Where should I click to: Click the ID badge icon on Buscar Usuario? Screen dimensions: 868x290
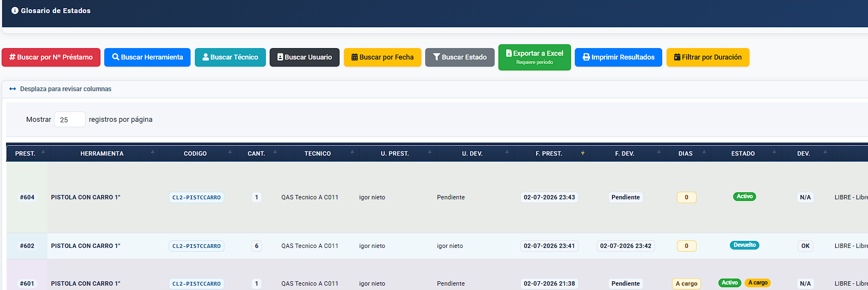(x=280, y=57)
